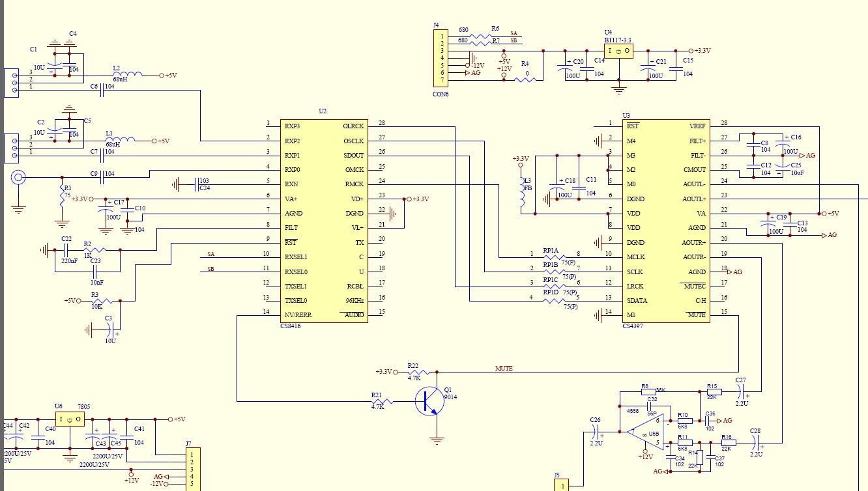Select the R21 4.7K base resistor
The height and width of the screenshot is (491, 868).
pos(378,401)
